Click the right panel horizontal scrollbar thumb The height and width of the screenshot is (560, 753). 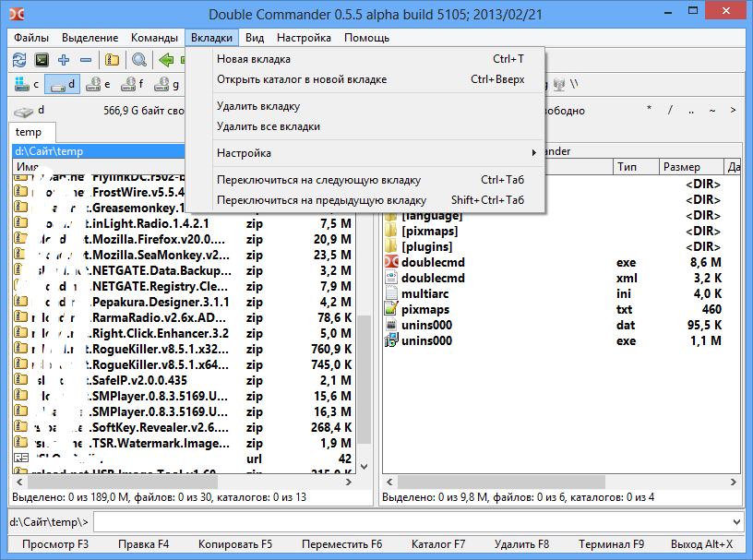point(501,482)
